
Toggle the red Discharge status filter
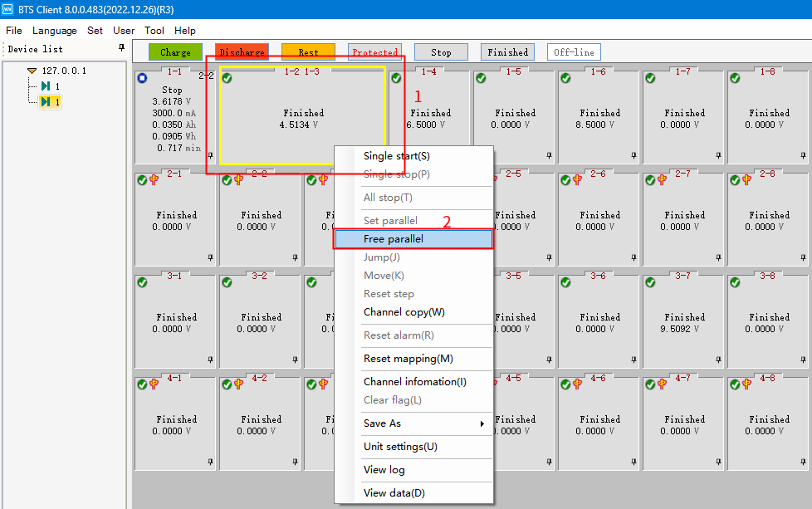(x=242, y=52)
